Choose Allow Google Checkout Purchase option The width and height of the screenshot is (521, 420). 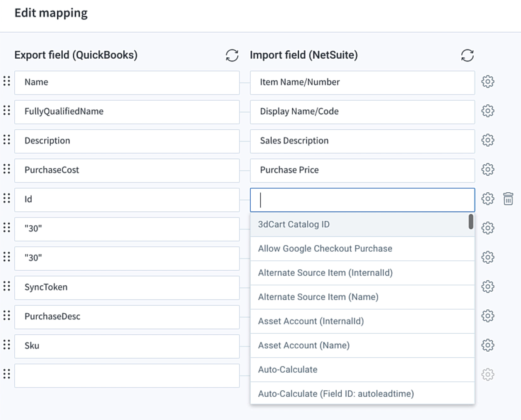point(362,249)
